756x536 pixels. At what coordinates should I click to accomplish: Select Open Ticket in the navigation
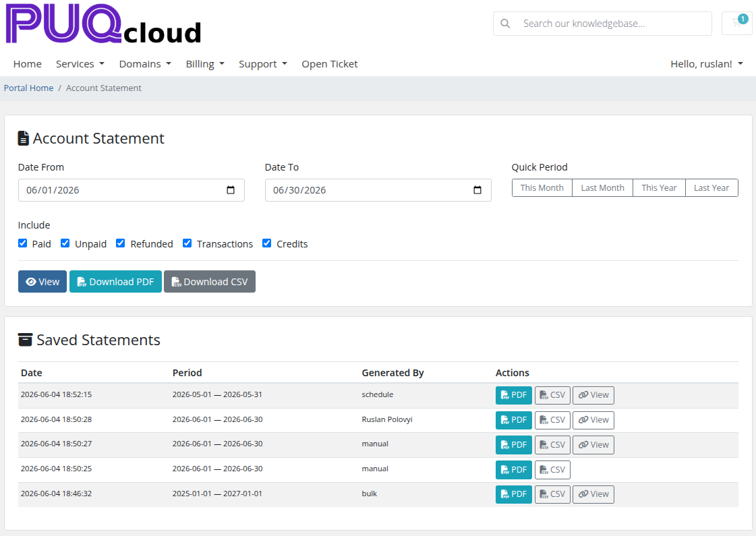coord(330,64)
